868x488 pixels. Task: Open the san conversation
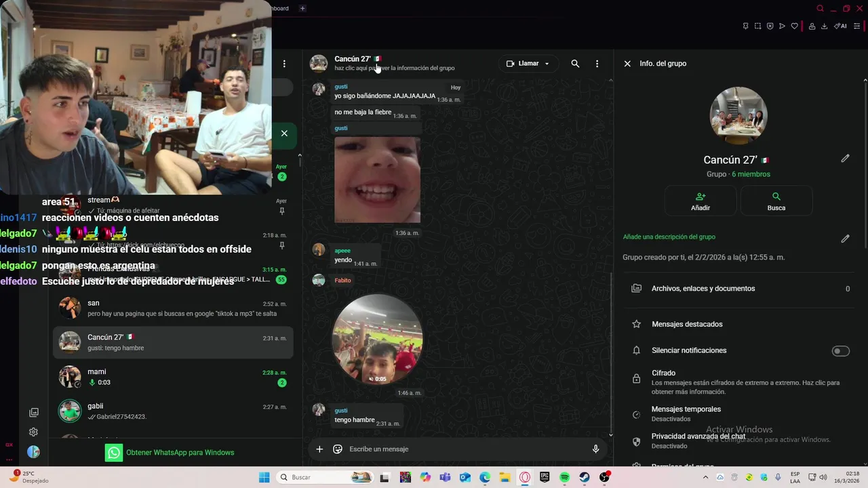173,308
